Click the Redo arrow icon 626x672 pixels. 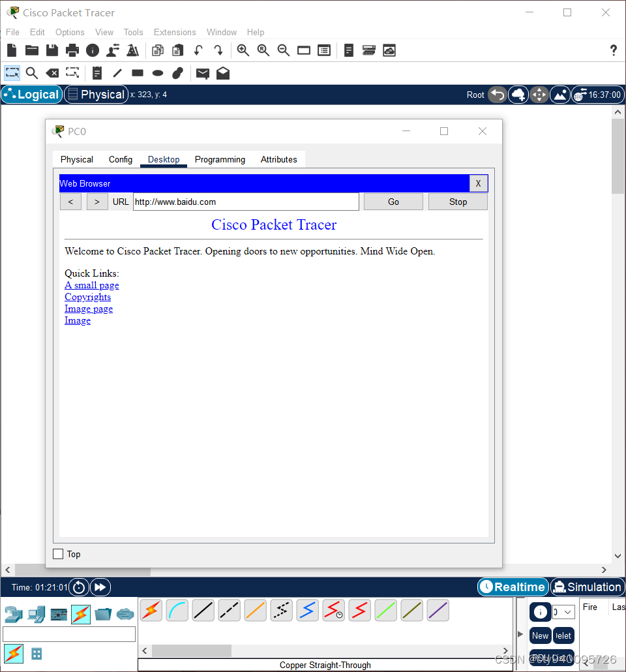[218, 51]
